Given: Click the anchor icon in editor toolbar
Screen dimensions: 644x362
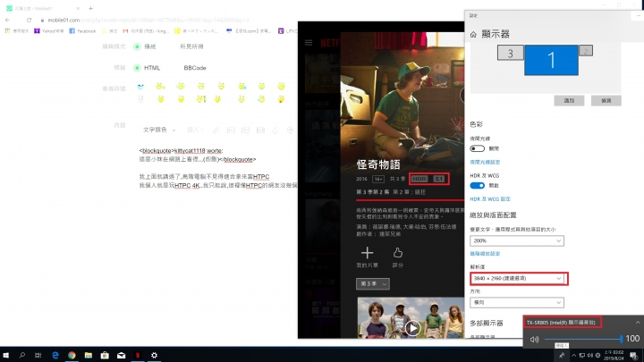Looking at the screenshot, I should point(275,130).
